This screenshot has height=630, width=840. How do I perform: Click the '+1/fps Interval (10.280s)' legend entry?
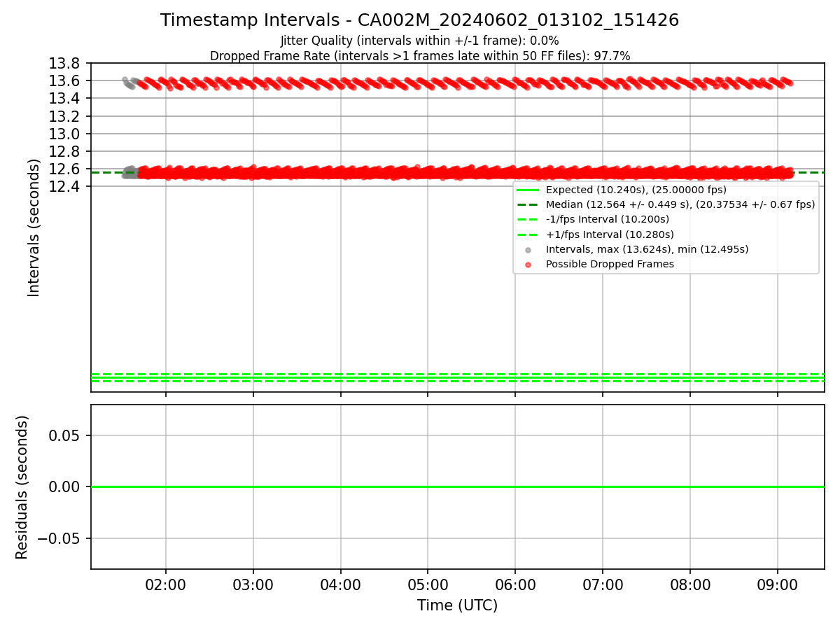coord(610,234)
